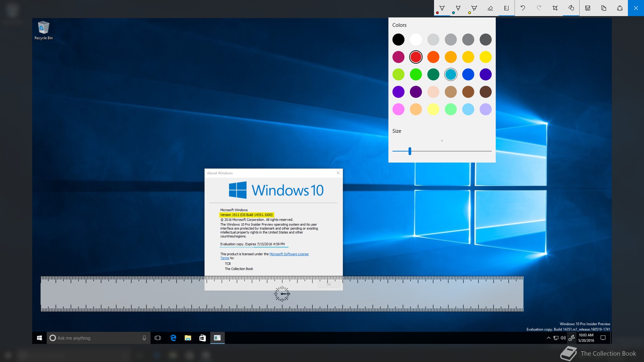Image resolution: width=644 pixels, height=362 pixels.
Task: Redo the last stroke
Action: 539,8
